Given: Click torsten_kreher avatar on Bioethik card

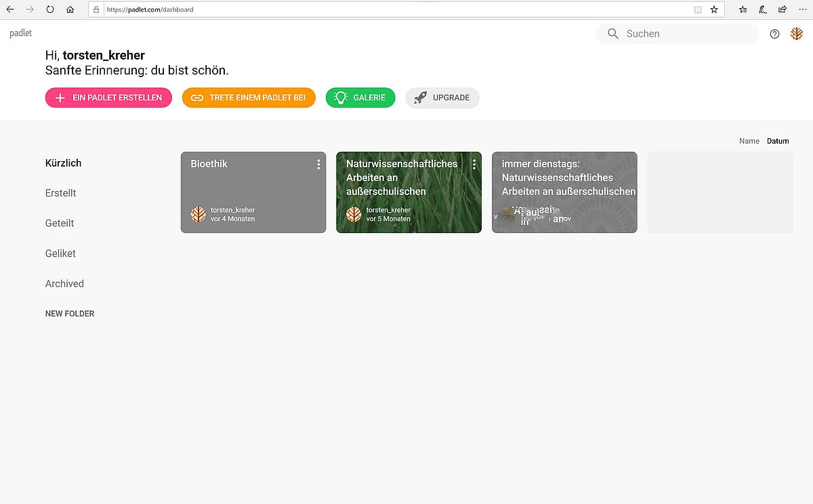Looking at the screenshot, I should 198,215.
